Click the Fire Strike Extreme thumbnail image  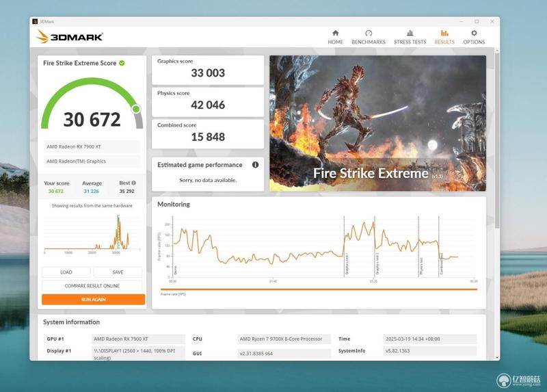coord(377,123)
